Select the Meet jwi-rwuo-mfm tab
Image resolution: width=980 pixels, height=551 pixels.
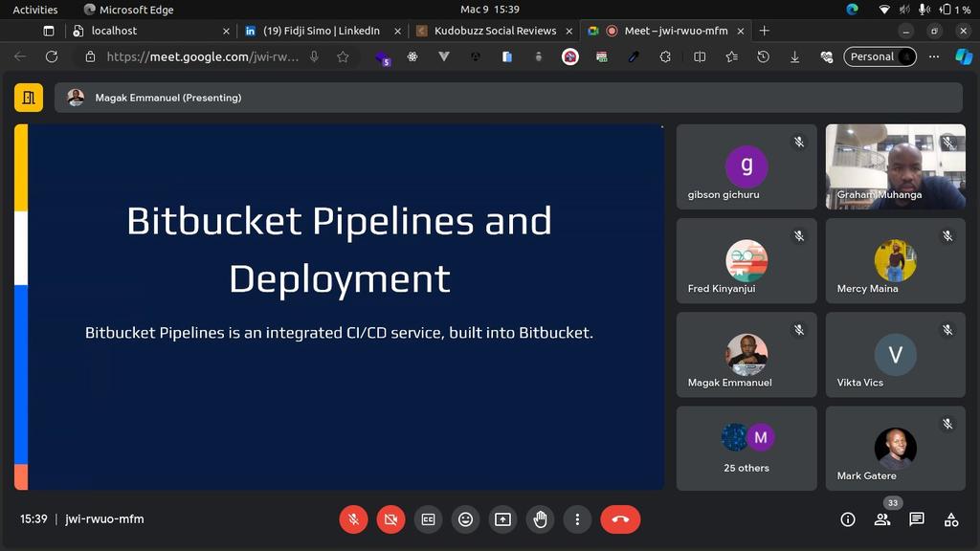coord(667,31)
